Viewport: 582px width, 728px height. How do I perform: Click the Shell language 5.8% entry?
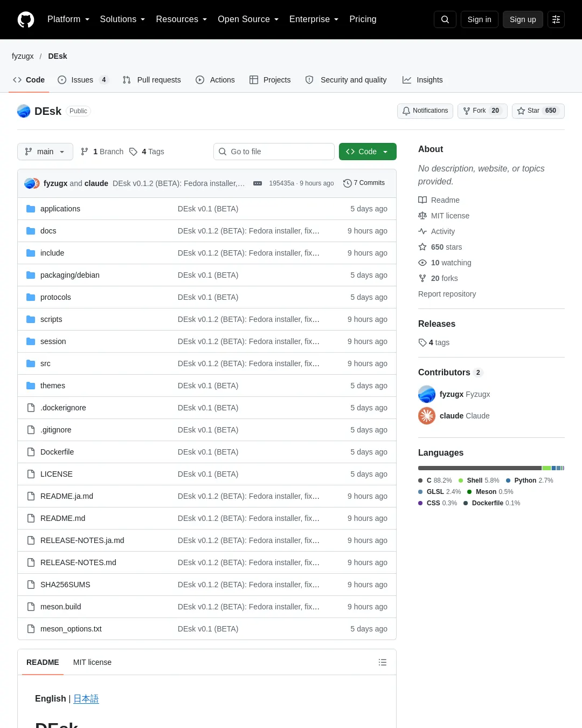[479, 480]
